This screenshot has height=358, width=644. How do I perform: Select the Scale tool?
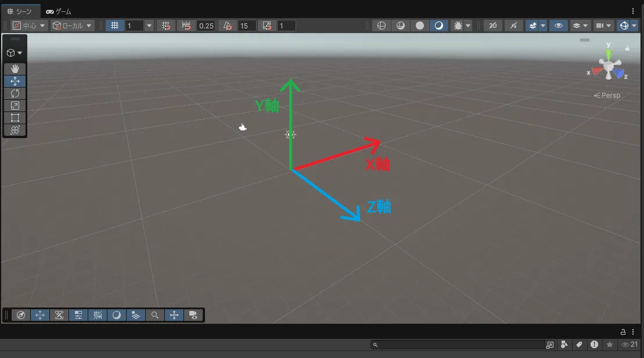[15, 106]
